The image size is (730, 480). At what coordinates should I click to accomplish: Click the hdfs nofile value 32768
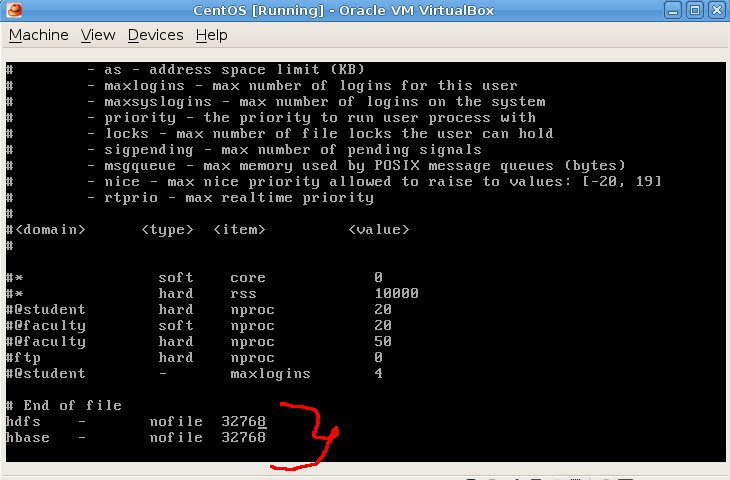pos(243,421)
